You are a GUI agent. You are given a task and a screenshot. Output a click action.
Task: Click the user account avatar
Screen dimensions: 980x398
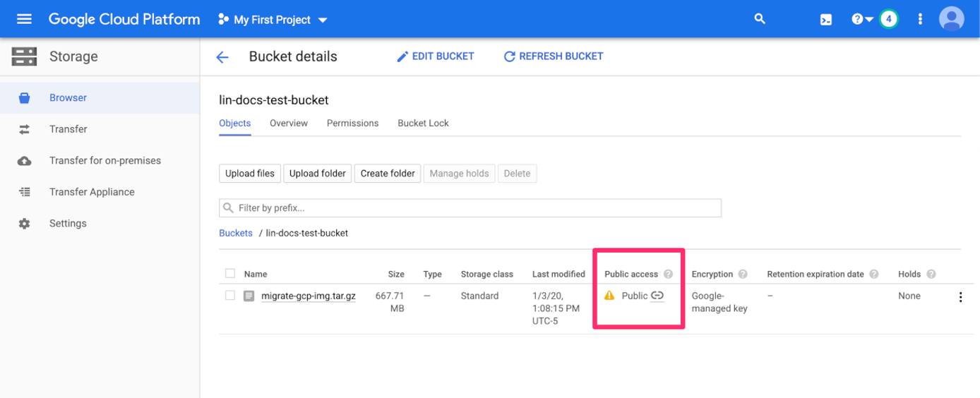tap(951, 19)
